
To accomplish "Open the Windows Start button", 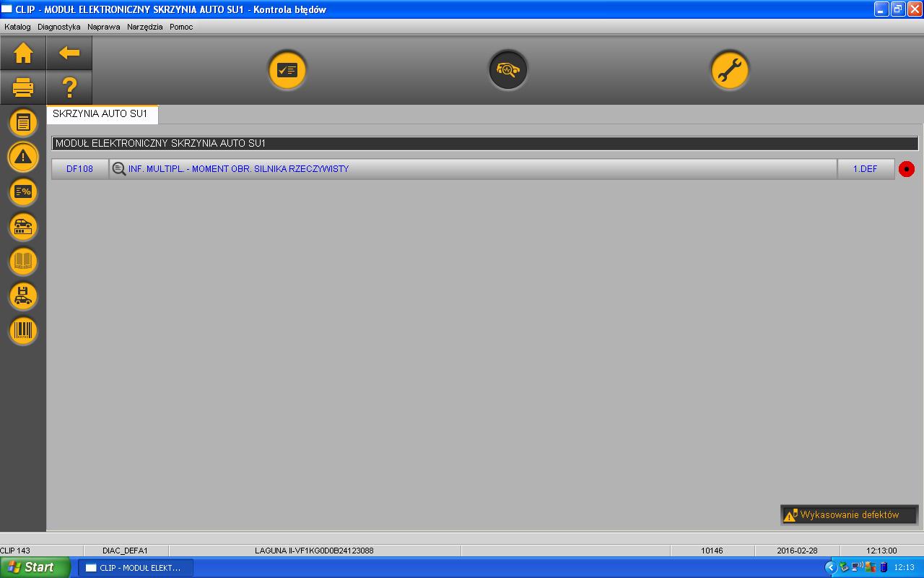I will 35,567.
